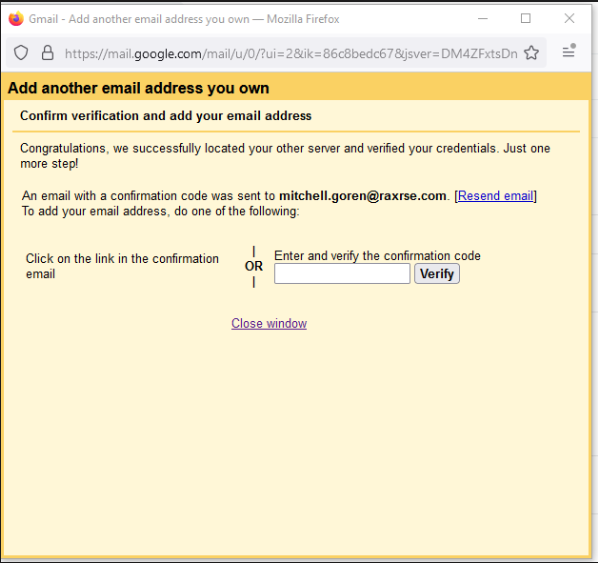This screenshot has height=563, width=598.
Task: Click the 'Confirm verification and add your email address' subheading
Action: tap(166, 116)
